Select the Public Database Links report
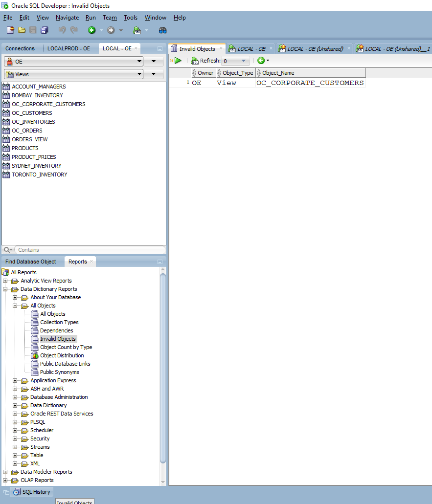432x504 pixels. (x=65, y=364)
